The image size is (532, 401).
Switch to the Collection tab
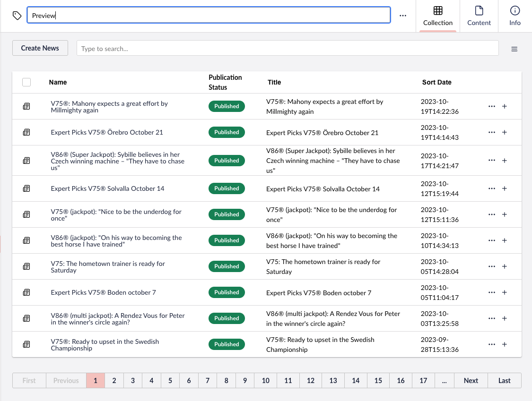pos(438,16)
